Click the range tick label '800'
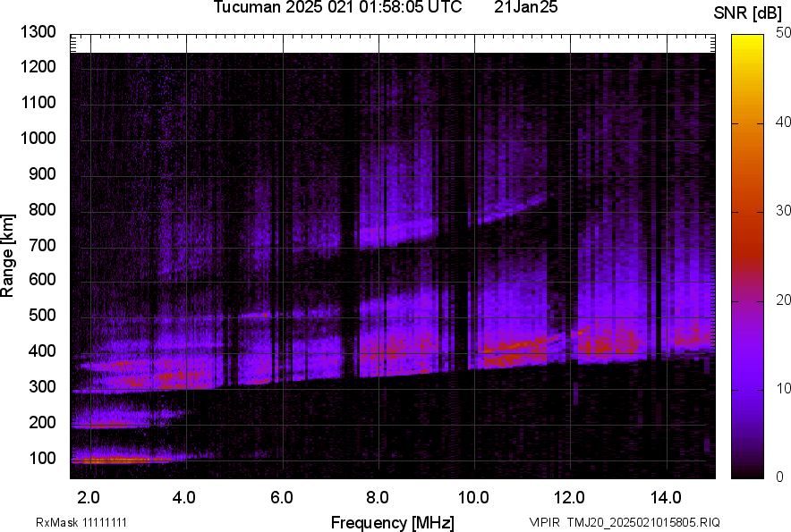The image size is (791, 532). [42, 209]
